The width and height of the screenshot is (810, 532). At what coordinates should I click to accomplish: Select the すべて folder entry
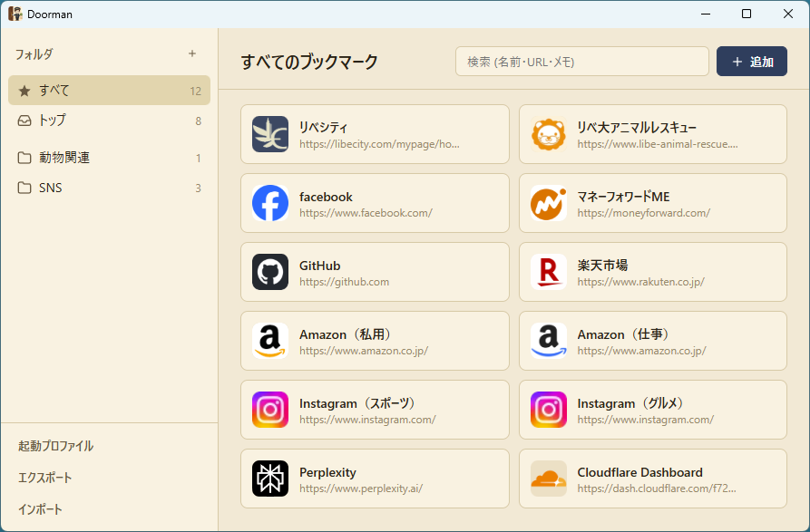pos(109,91)
